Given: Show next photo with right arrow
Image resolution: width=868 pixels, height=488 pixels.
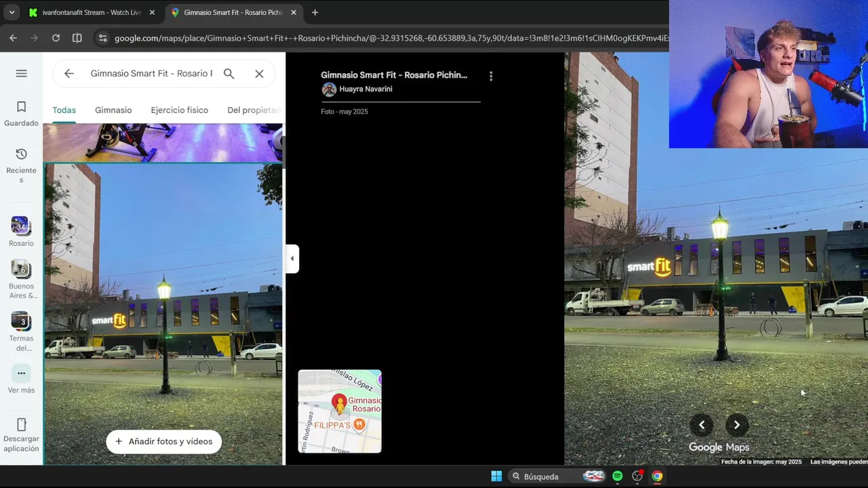Looking at the screenshot, I should (x=737, y=425).
